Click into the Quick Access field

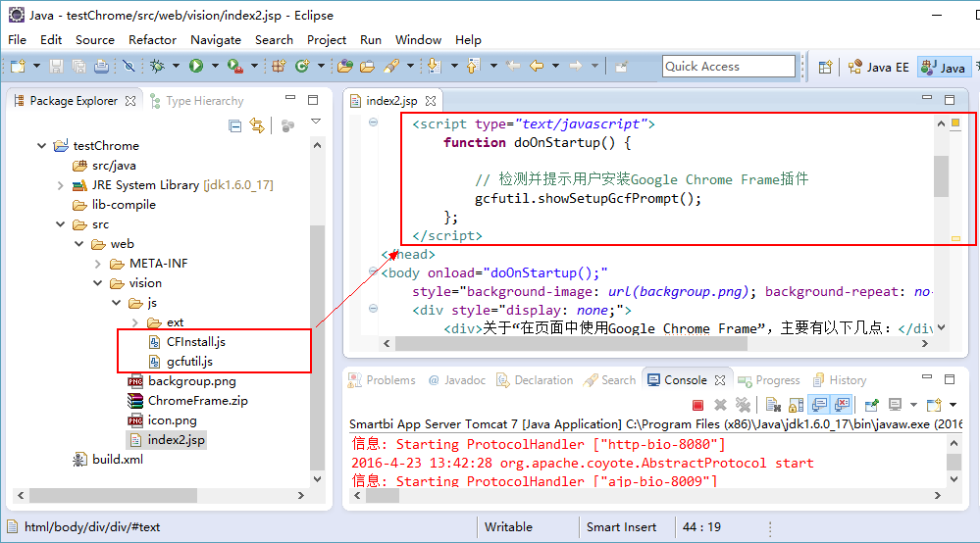click(728, 66)
